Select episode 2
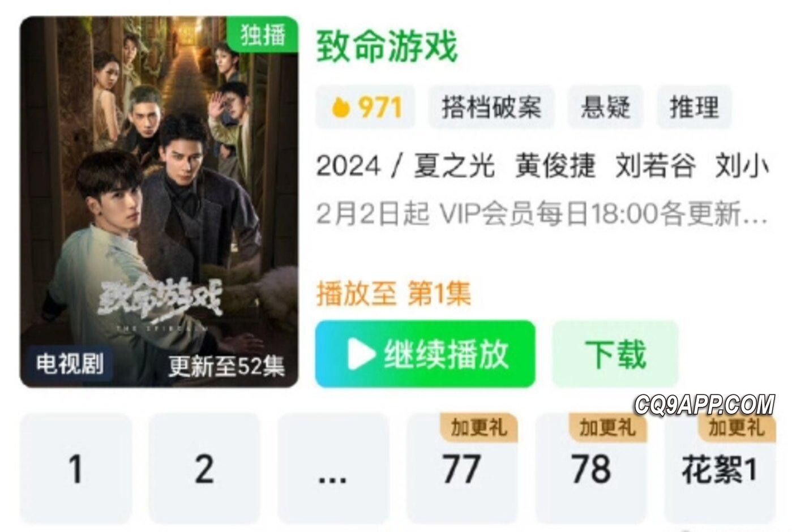Screen dimensions: 792x532 coord(204,469)
